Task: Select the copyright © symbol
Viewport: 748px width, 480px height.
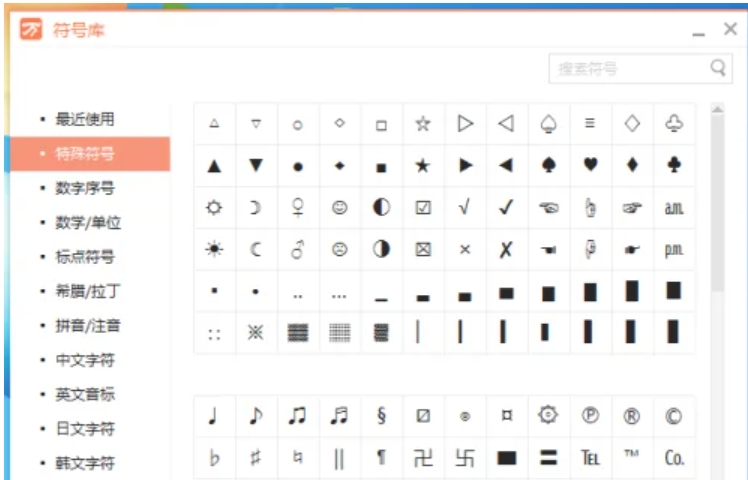Action: [x=674, y=416]
